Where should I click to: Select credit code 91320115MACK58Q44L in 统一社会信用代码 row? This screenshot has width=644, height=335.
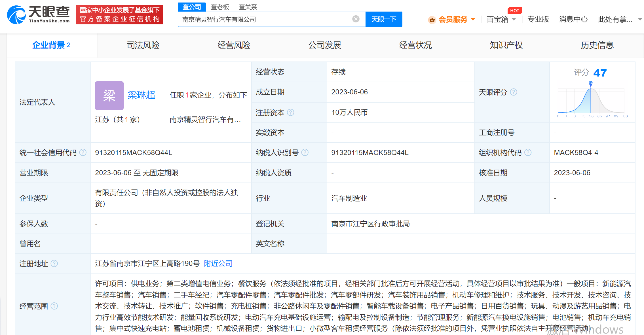[134, 152]
